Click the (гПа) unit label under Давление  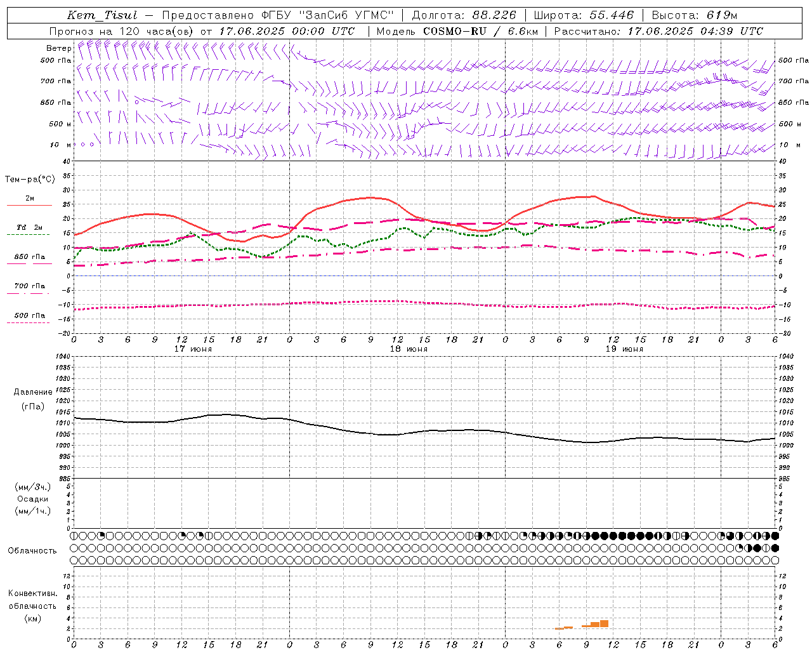[33, 407]
